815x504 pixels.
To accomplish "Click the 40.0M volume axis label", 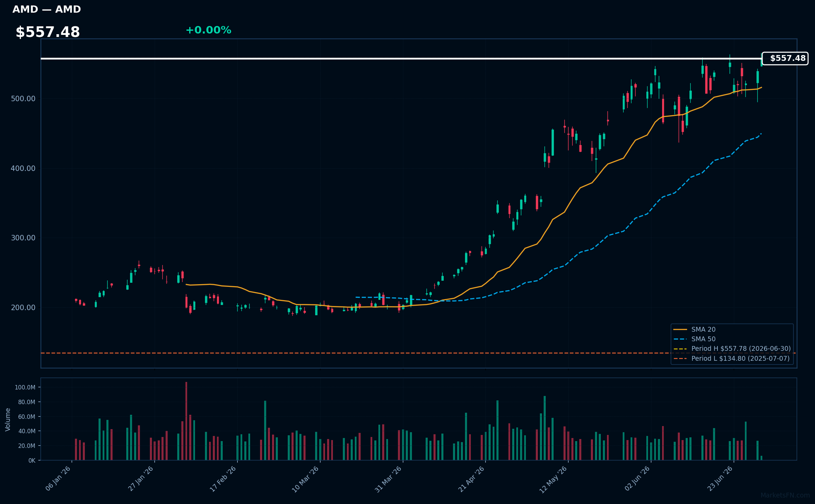I will 27,431.
